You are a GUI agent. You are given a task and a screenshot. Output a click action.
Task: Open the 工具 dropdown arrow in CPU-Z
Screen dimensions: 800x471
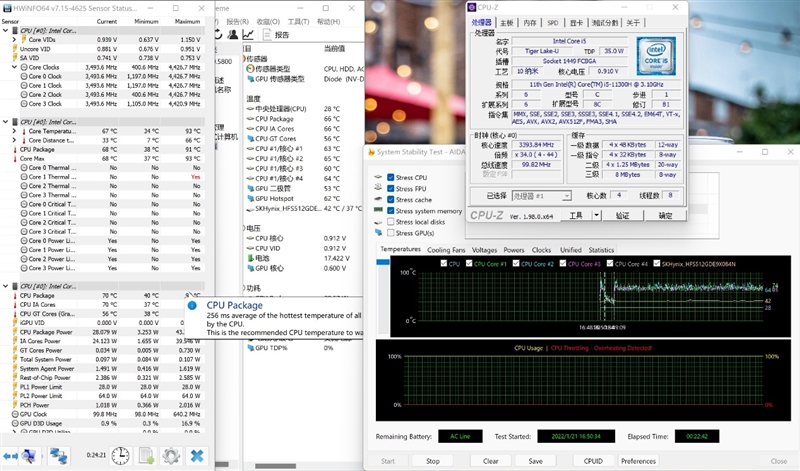[x=596, y=215]
